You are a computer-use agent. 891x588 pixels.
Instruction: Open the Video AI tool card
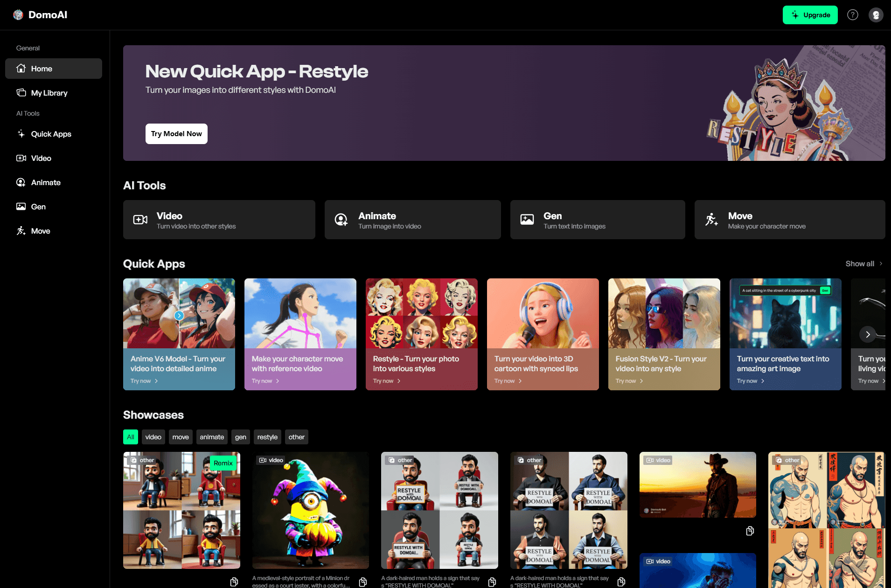(219, 220)
